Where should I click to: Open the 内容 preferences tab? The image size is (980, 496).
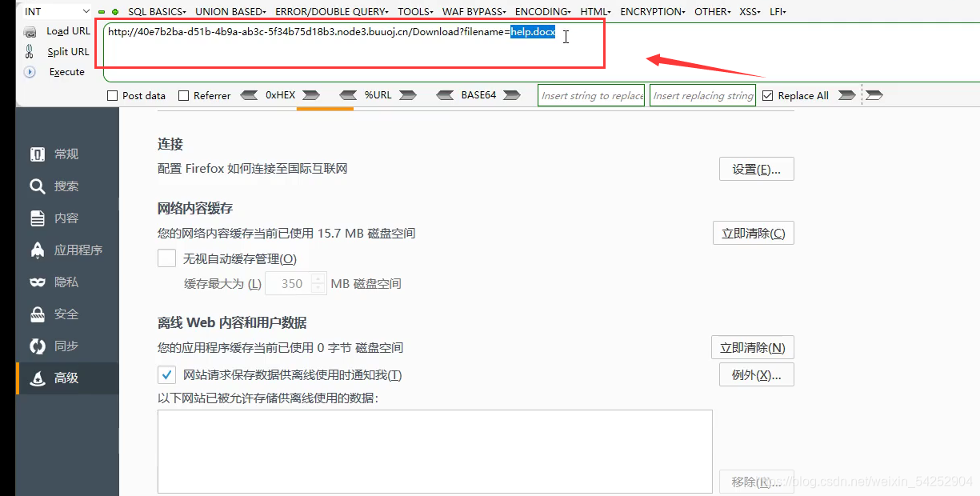67,218
